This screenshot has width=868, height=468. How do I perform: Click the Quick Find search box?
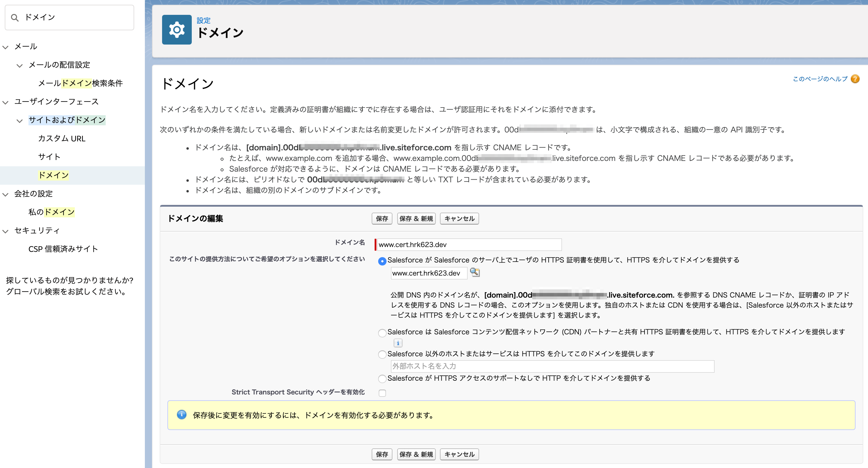click(x=69, y=18)
